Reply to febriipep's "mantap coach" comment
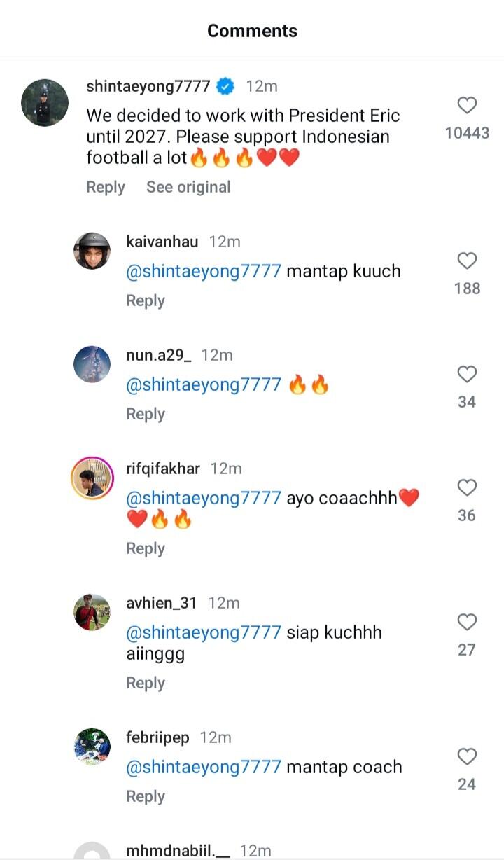 point(145,797)
